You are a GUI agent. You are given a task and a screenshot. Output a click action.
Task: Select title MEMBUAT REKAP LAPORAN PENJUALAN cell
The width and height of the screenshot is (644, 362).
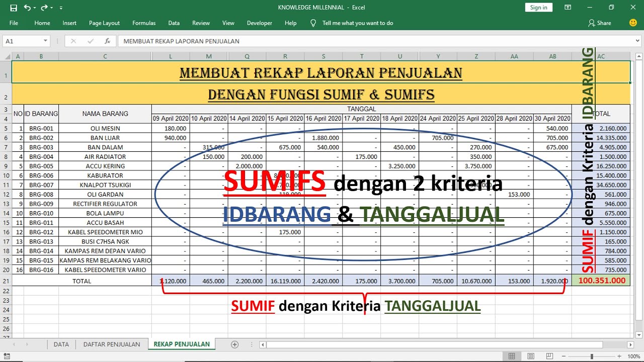coord(321,73)
